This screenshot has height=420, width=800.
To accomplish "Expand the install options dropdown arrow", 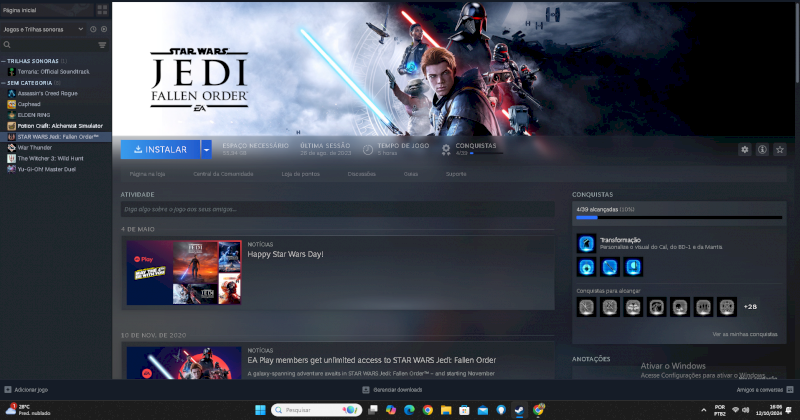I will (206, 149).
